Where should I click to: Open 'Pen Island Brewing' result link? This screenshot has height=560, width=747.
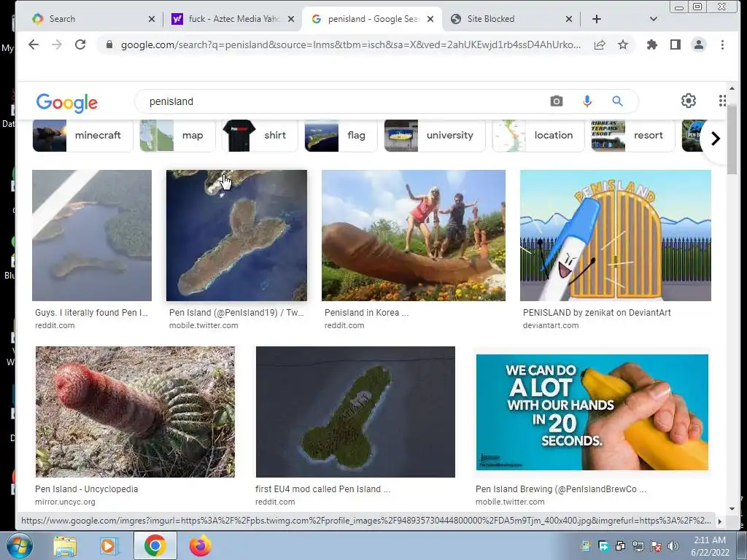point(561,489)
